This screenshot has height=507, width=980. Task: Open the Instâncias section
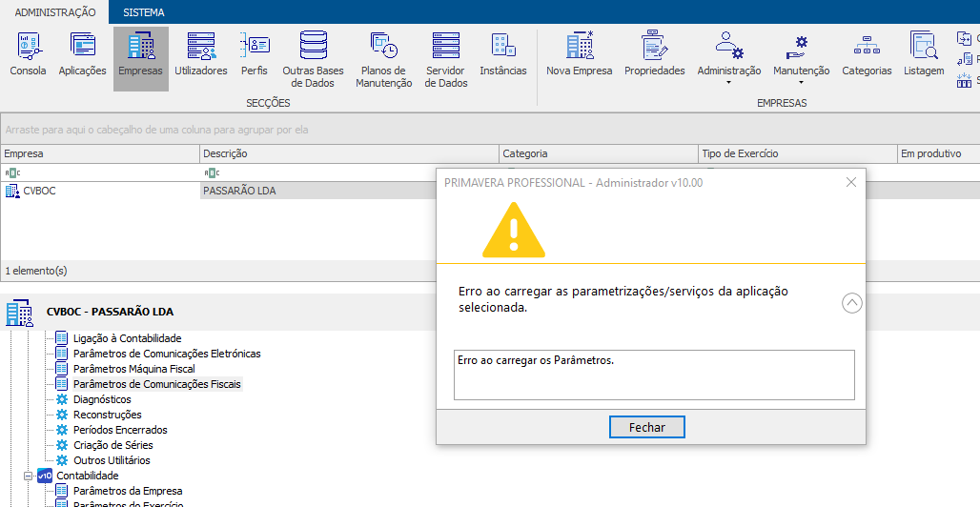tap(502, 55)
